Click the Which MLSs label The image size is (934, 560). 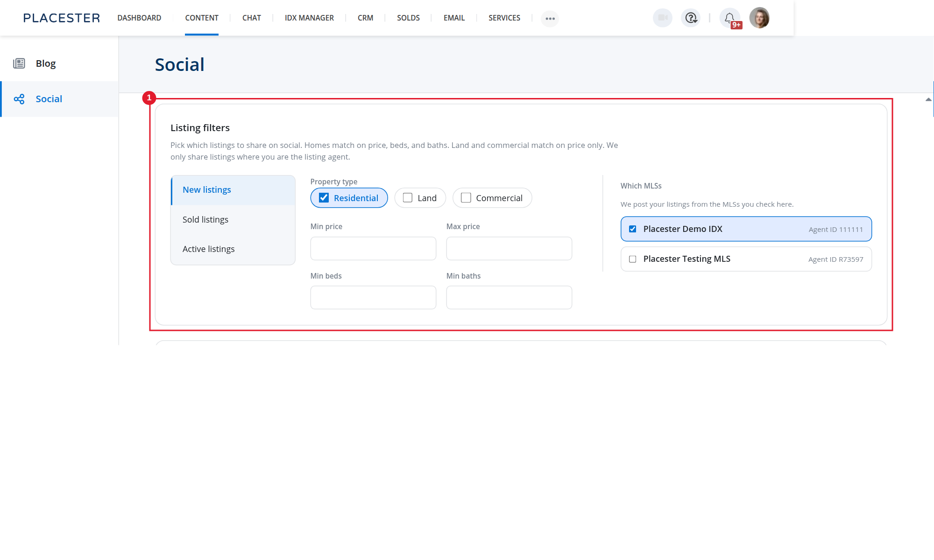pos(641,186)
